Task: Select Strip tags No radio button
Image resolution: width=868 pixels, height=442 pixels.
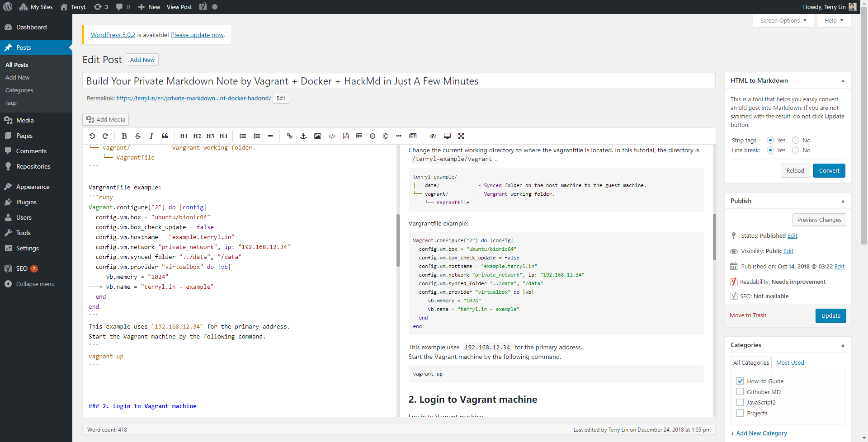Action: tap(796, 140)
